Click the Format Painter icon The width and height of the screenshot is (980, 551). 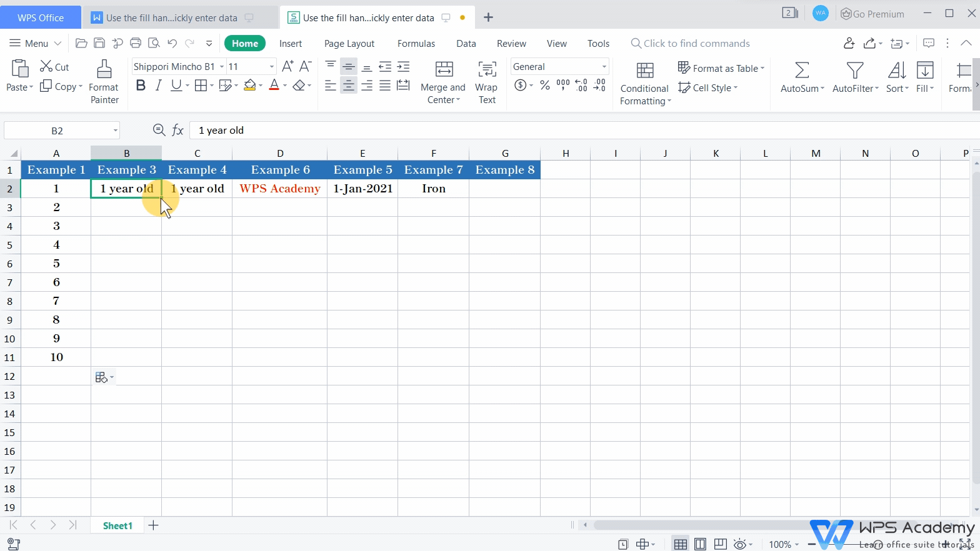104,69
